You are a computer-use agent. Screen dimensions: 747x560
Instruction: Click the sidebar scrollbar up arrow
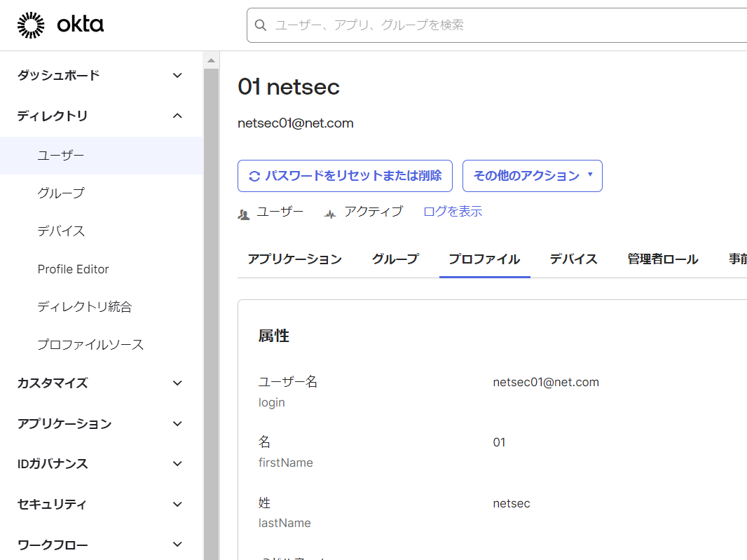point(211,60)
